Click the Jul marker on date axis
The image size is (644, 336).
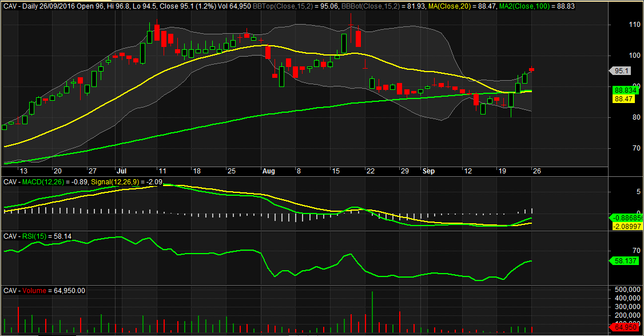(x=121, y=171)
